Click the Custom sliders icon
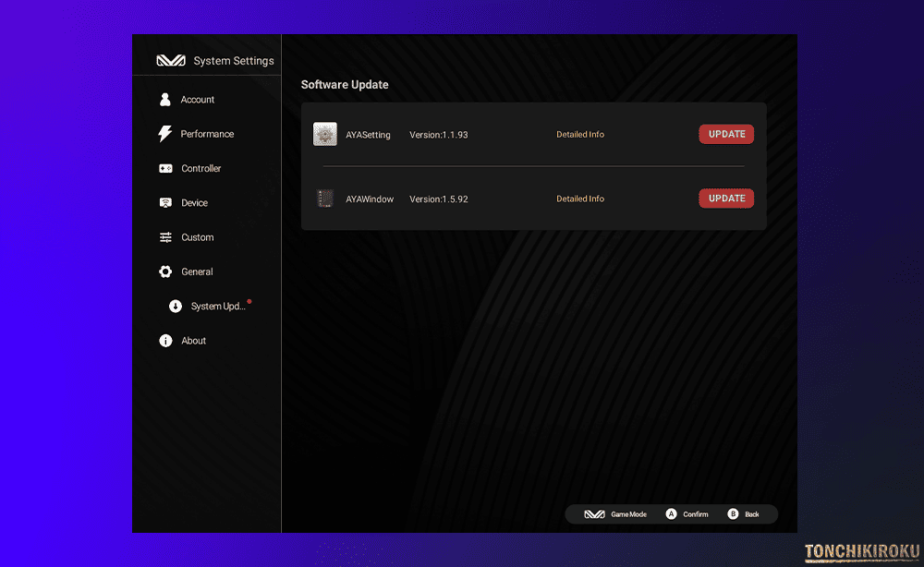This screenshot has height=567, width=924. [165, 237]
